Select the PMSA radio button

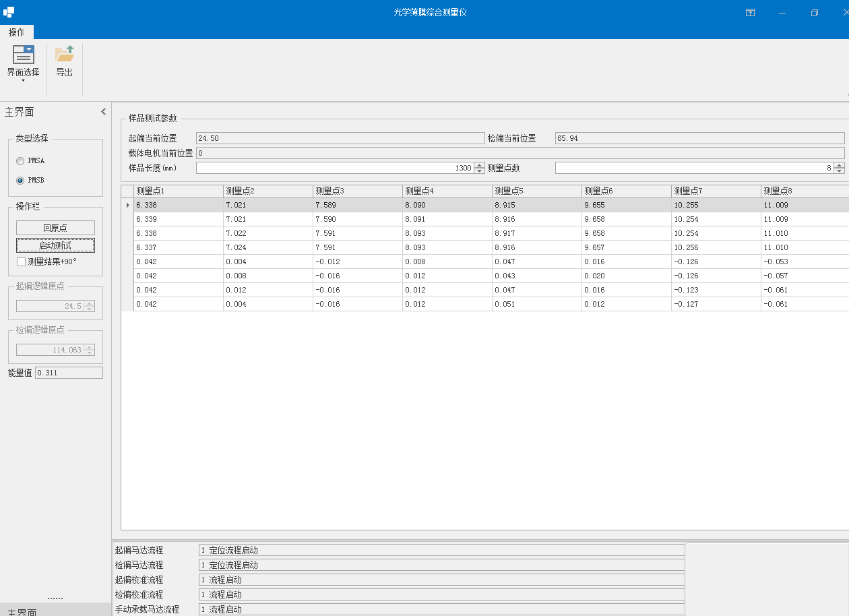[20, 161]
